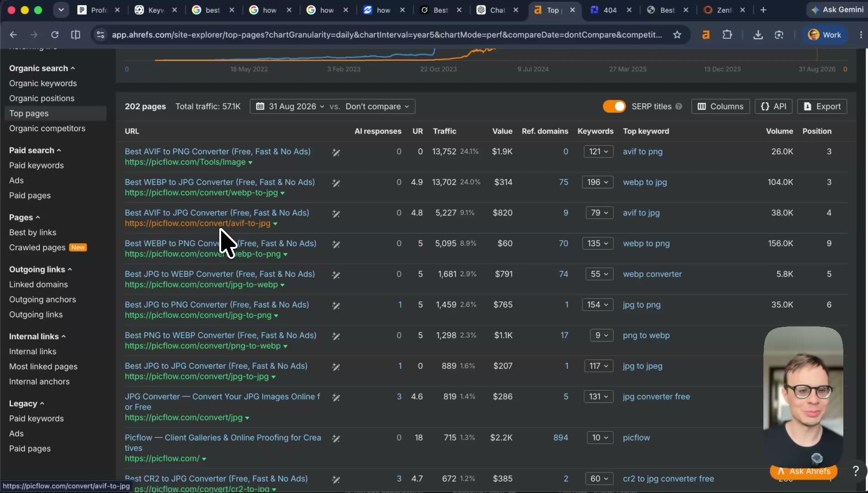
Task: Open the help question mark icon
Action: pos(856,471)
